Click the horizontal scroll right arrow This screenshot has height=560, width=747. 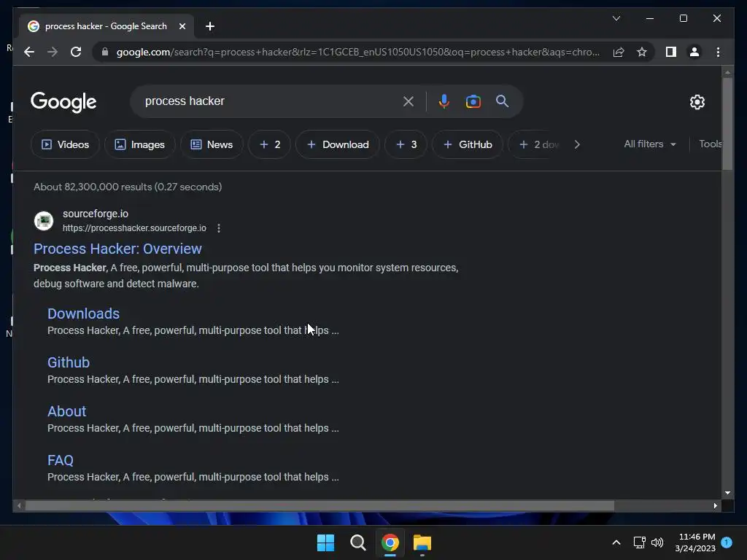tap(715, 506)
